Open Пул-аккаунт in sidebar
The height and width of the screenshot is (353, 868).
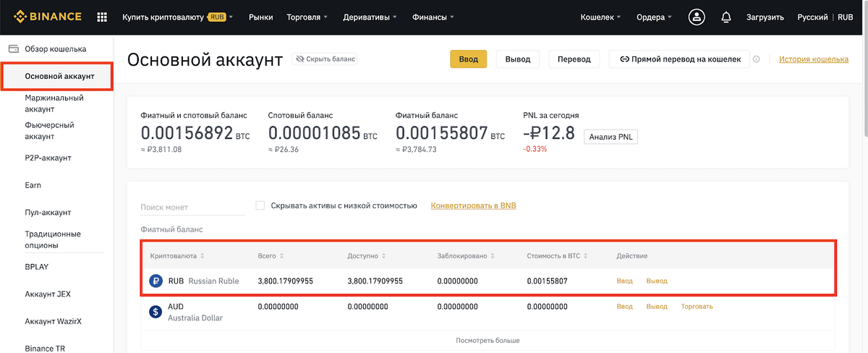[48, 213]
